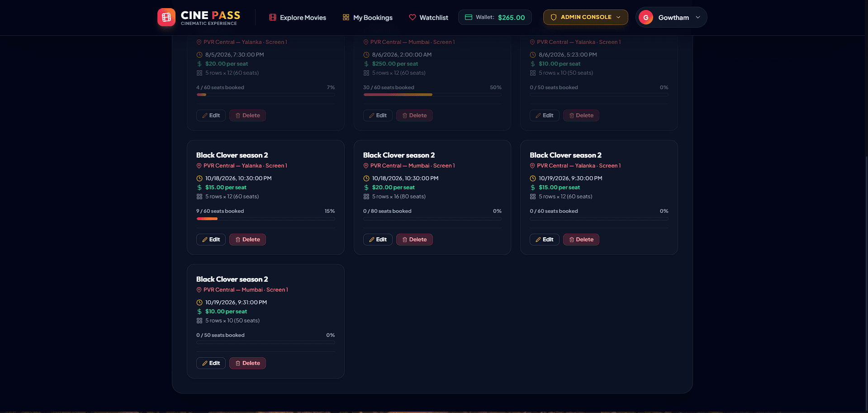Click the wallet card icon

469,17
